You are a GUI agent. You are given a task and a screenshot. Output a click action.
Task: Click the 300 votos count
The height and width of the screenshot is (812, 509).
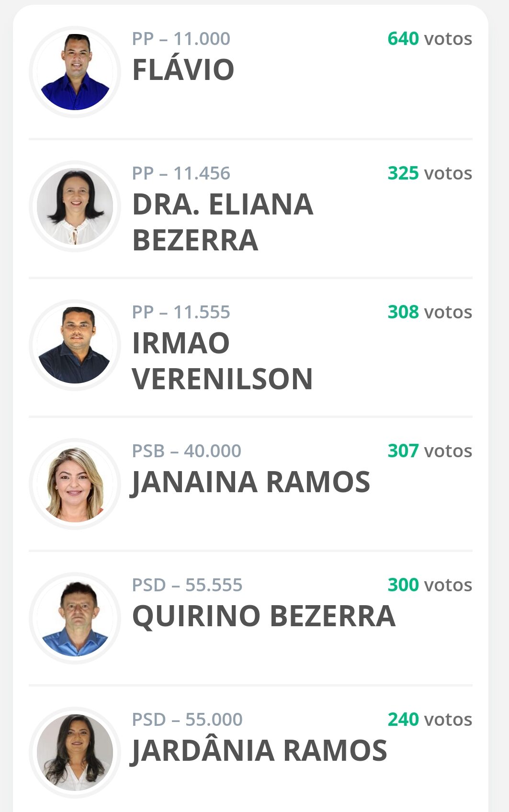pyautogui.click(x=430, y=585)
